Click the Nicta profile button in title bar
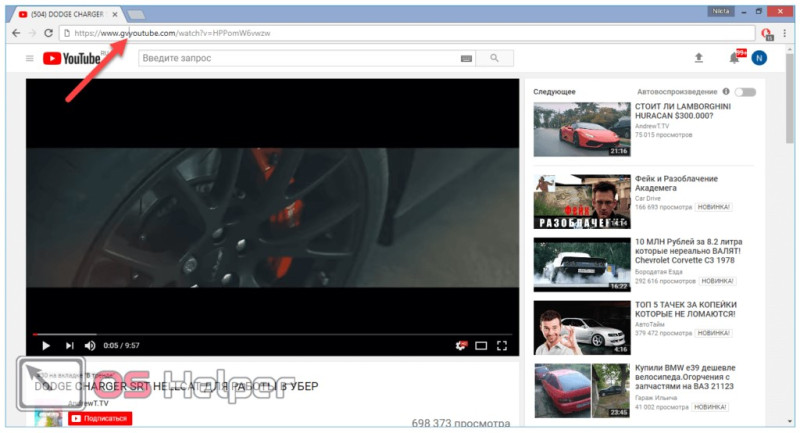The width and height of the screenshot is (800, 433). [720, 11]
